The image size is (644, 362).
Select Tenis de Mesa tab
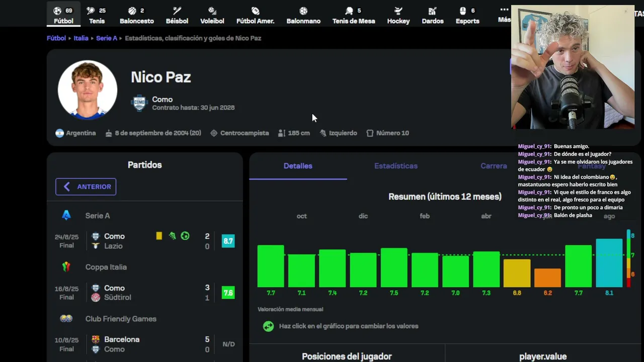click(x=354, y=15)
